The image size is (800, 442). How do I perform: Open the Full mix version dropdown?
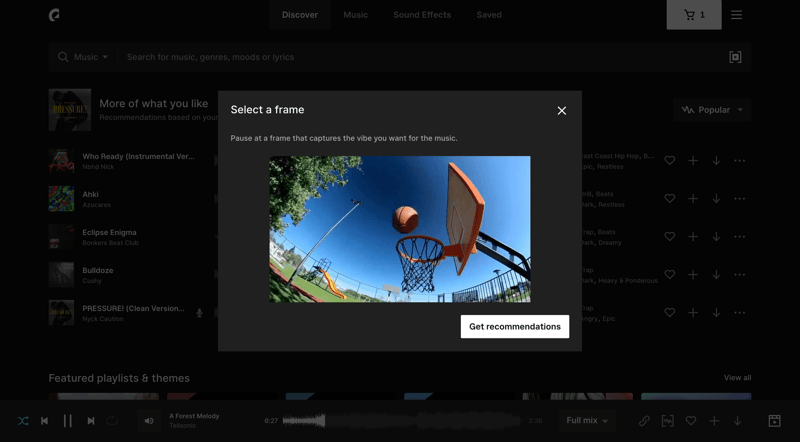(x=587, y=421)
